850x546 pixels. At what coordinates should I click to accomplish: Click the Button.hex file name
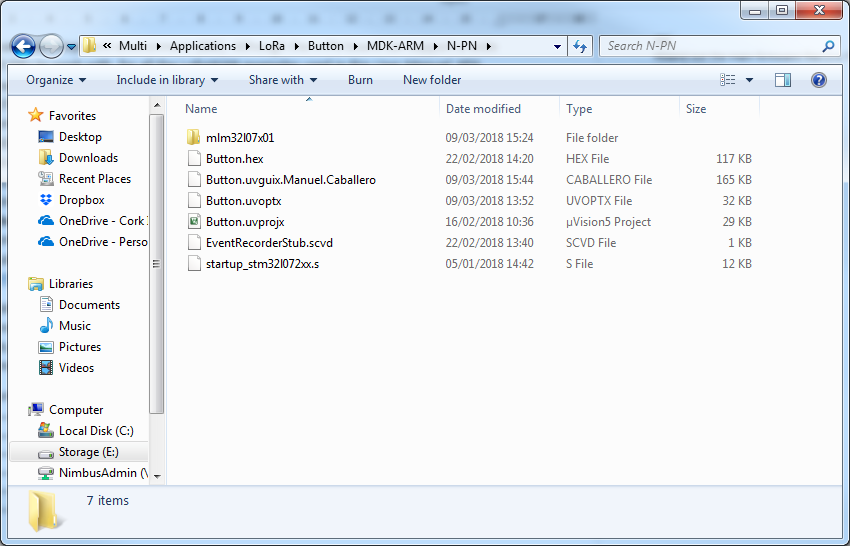pyautogui.click(x=235, y=159)
